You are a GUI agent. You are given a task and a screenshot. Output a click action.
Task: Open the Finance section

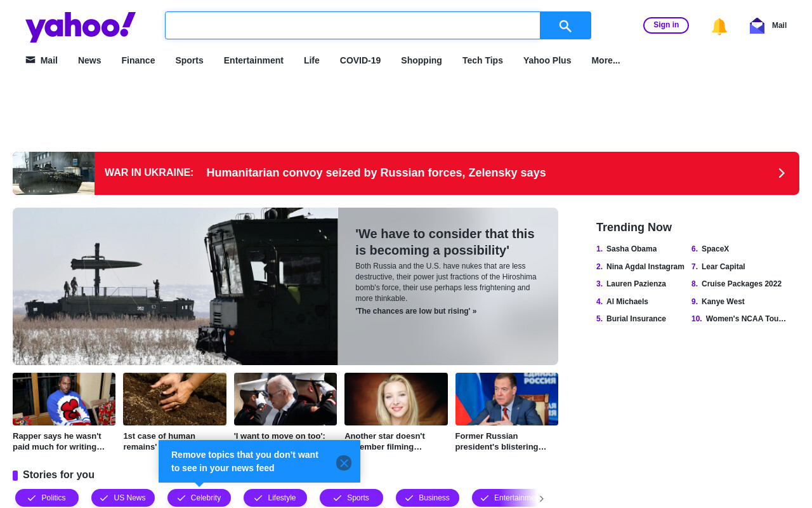pos(138,60)
